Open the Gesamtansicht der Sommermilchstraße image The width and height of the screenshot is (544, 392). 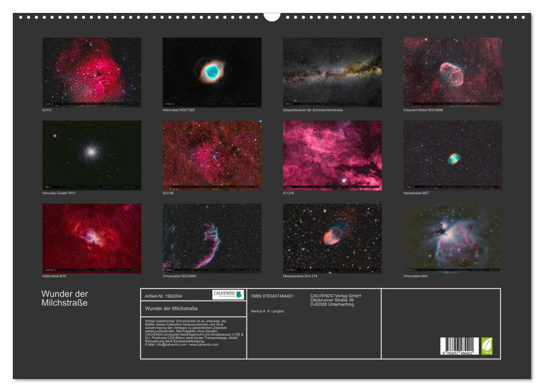pyautogui.click(x=332, y=72)
